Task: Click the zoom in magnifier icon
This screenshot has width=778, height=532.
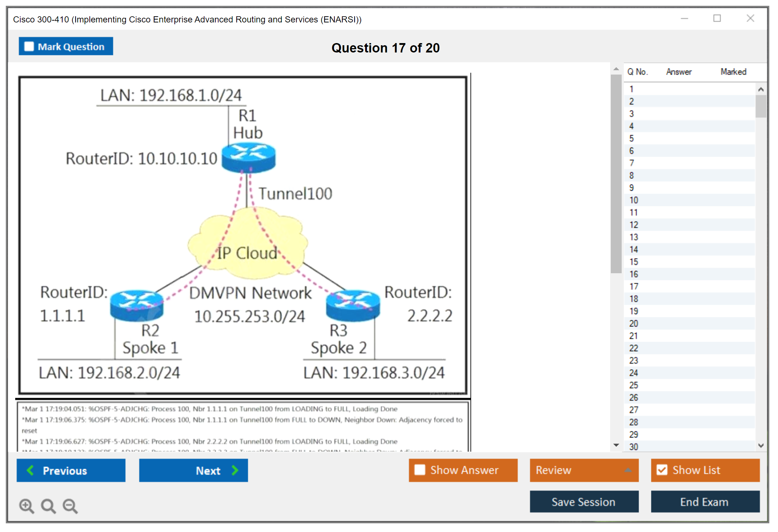Action: click(26, 506)
